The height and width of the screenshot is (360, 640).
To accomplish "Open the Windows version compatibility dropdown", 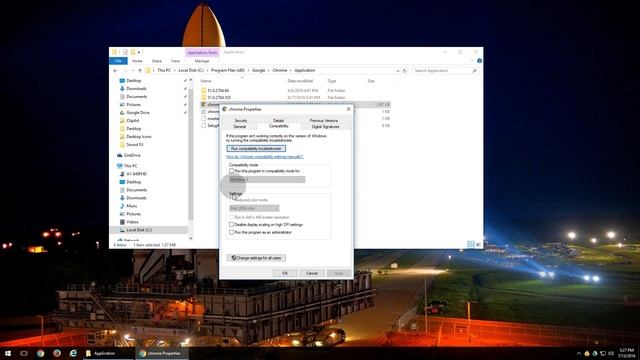I will (x=267, y=180).
